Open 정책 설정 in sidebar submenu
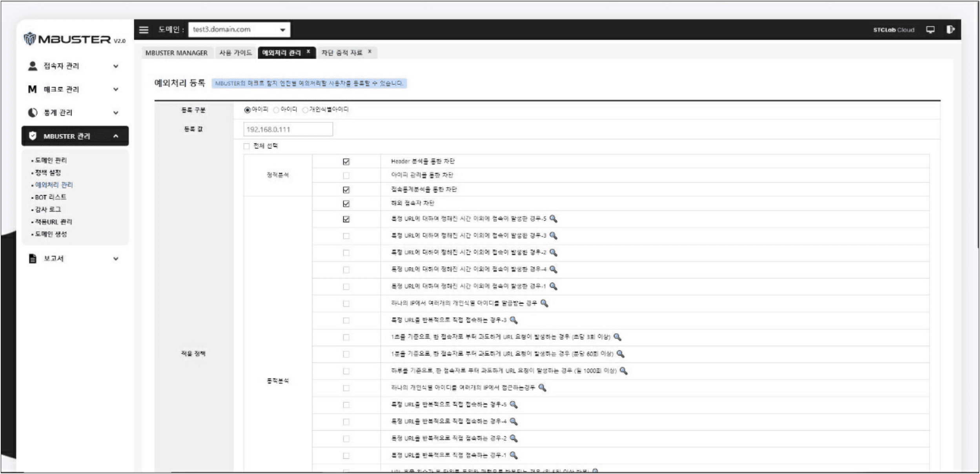 pos(48,173)
